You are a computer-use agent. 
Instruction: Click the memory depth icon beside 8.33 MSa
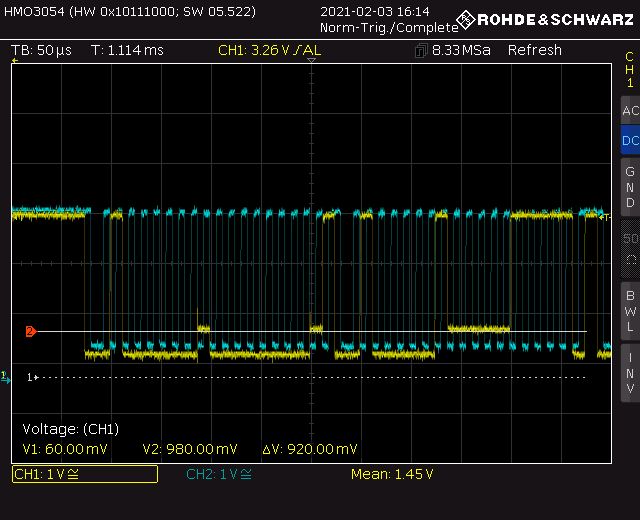pyautogui.click(x=420, y=51)
